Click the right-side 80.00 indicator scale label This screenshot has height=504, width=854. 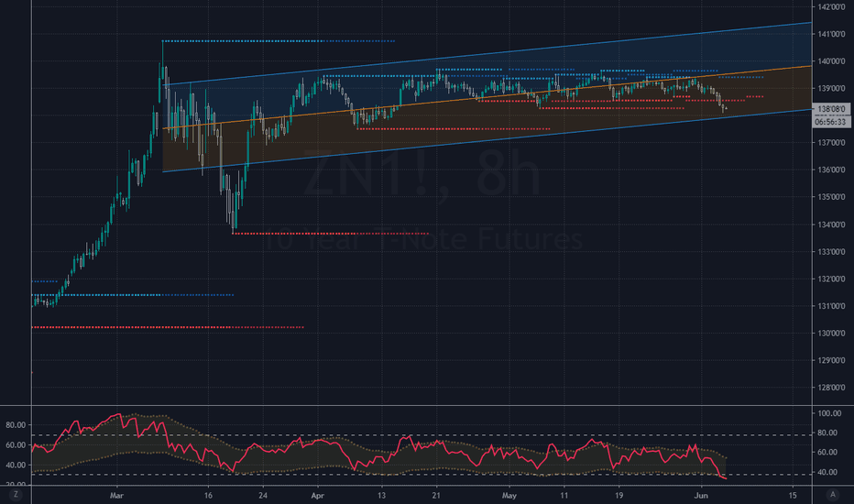click(828, 433)
